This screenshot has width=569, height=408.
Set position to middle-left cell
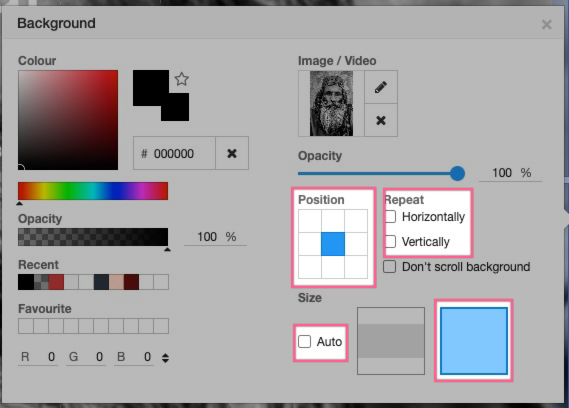tap(310, 244)
